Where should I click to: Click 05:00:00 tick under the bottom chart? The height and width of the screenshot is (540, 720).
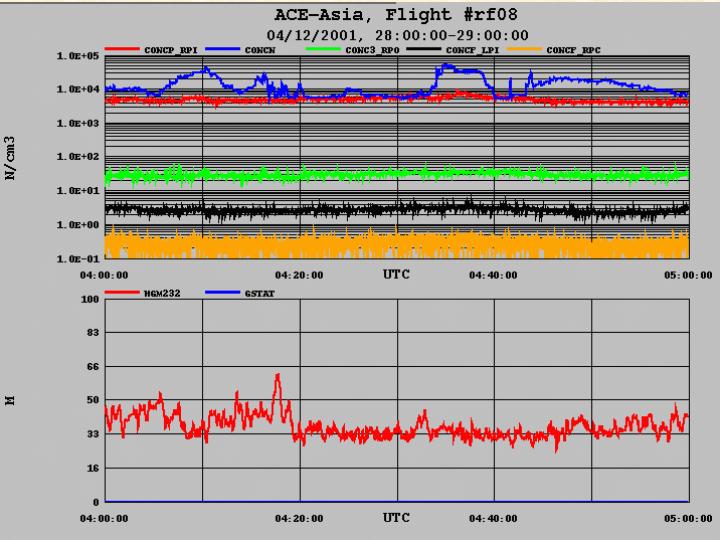pos(688,518)
